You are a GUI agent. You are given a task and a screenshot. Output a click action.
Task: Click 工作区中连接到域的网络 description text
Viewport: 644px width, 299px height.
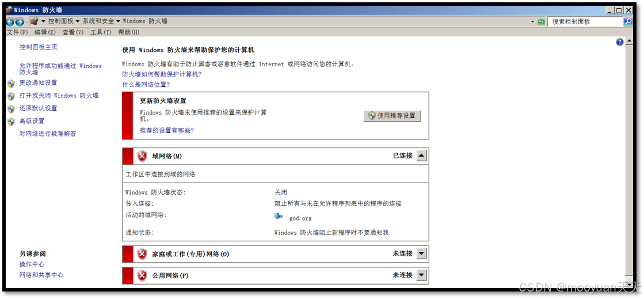coord(161,175)
